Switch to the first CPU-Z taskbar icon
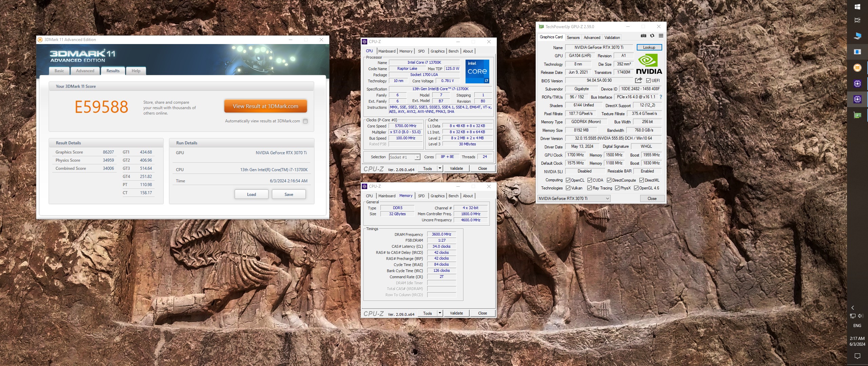 [x=857, y=84]
